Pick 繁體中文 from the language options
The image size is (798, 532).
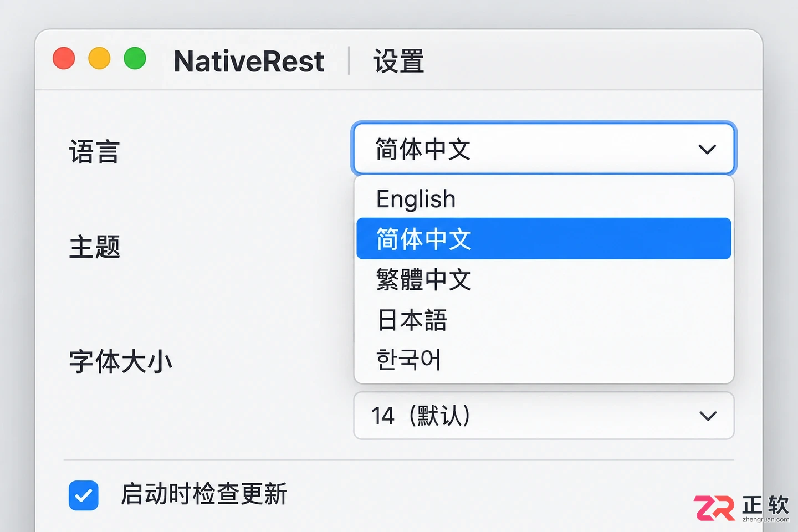544,279
